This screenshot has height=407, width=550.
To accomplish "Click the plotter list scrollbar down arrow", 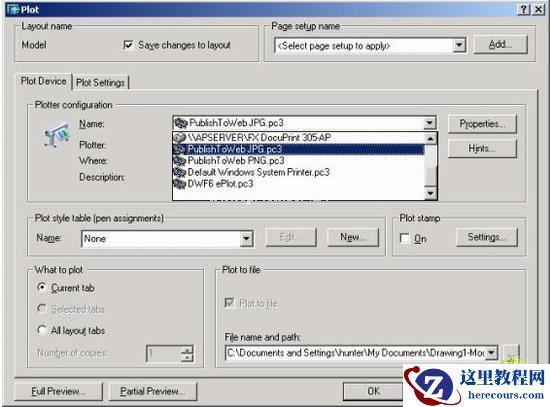I will point(430,193).
